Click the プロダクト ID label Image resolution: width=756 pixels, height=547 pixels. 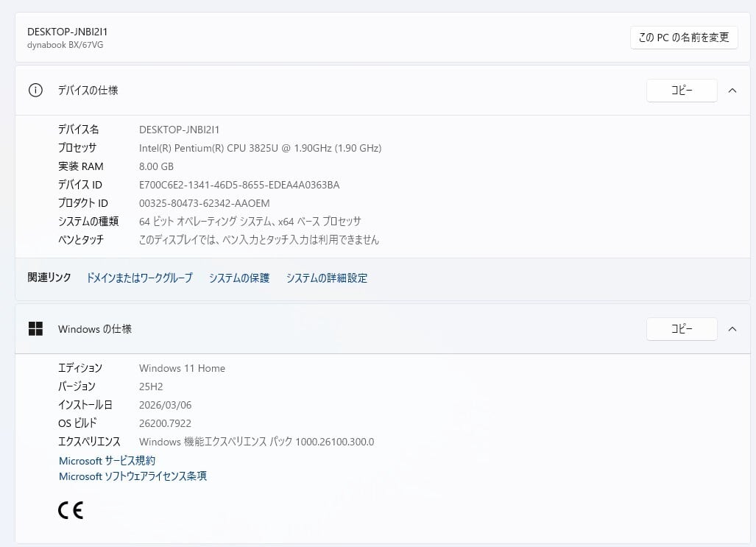pos(83,203)
